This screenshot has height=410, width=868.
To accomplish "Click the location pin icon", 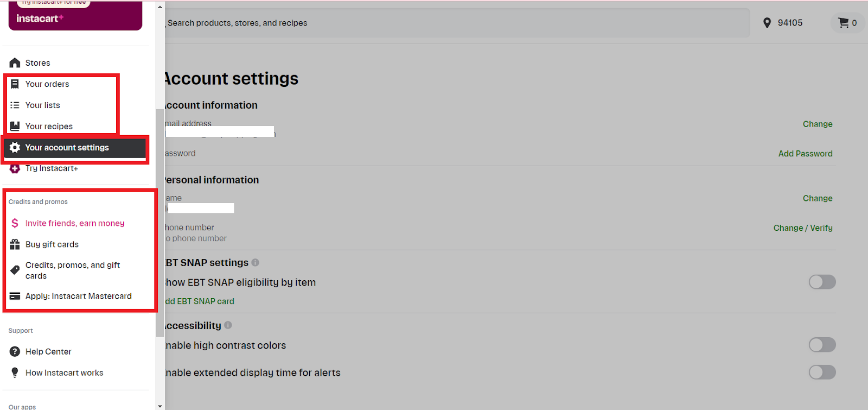I will tap(767, 23).
